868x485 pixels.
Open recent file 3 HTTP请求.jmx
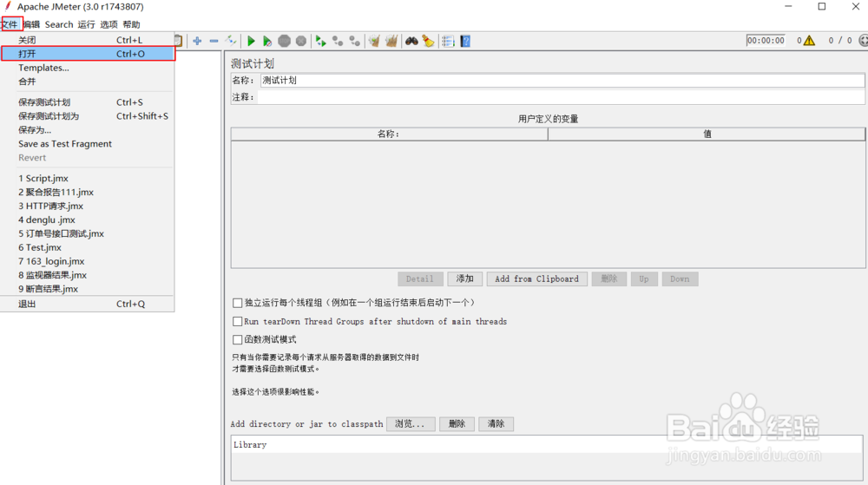(x=88, y=206)
